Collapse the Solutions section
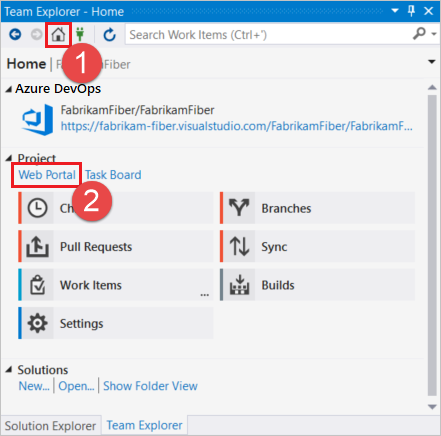441x436 pixels. (x=9, y=370)
